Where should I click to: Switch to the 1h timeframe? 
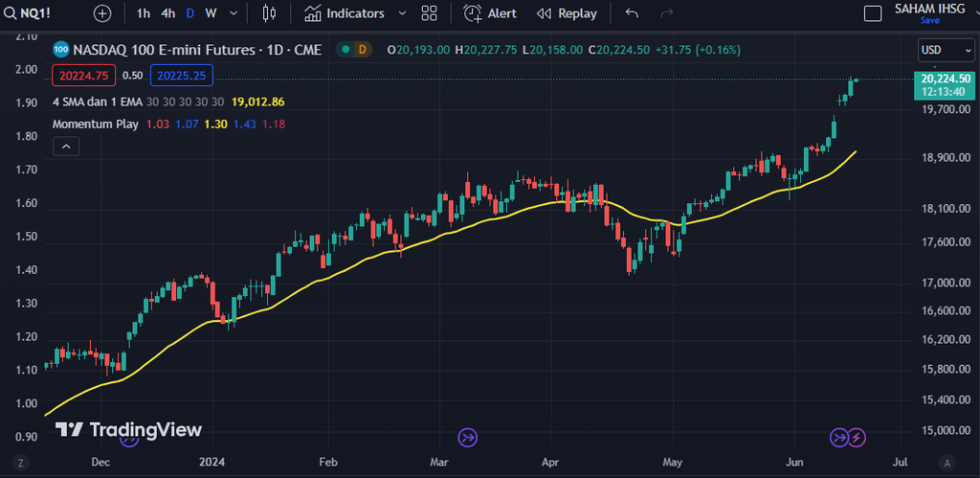coord(144,13)
